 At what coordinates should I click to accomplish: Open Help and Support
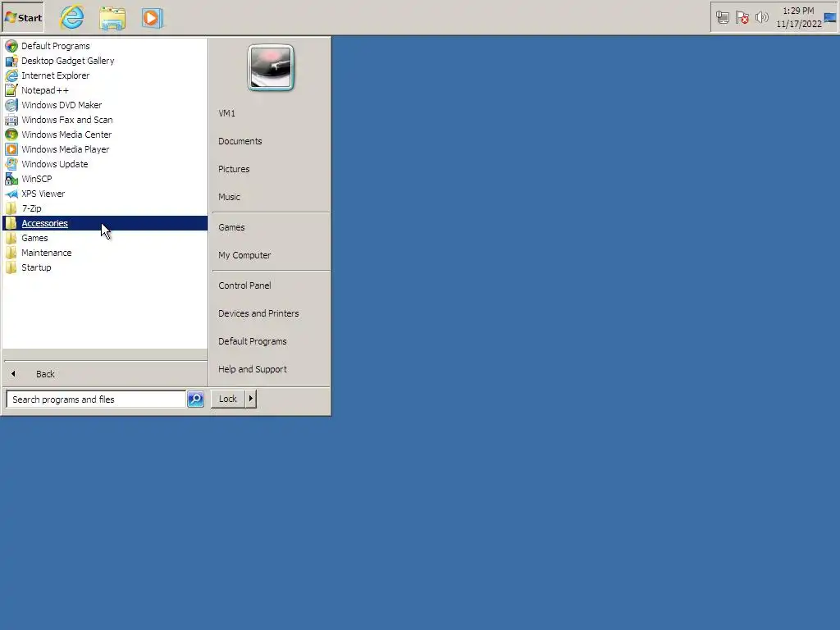[x=253, y=369]
